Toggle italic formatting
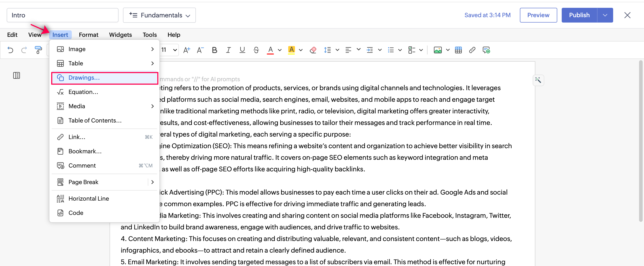Screen dimensions: 644x266 [228, 50]
